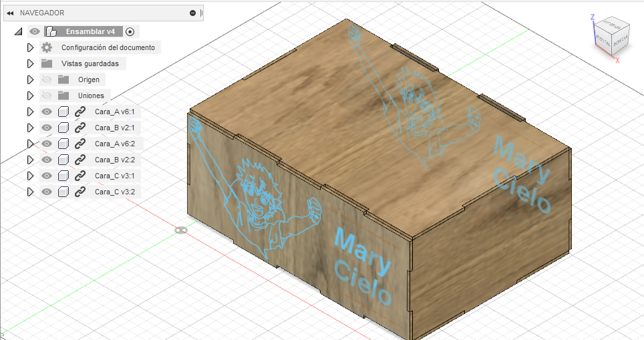Hide Cara_C v3:1 component

pyautogui.click(x=47, y=176)
